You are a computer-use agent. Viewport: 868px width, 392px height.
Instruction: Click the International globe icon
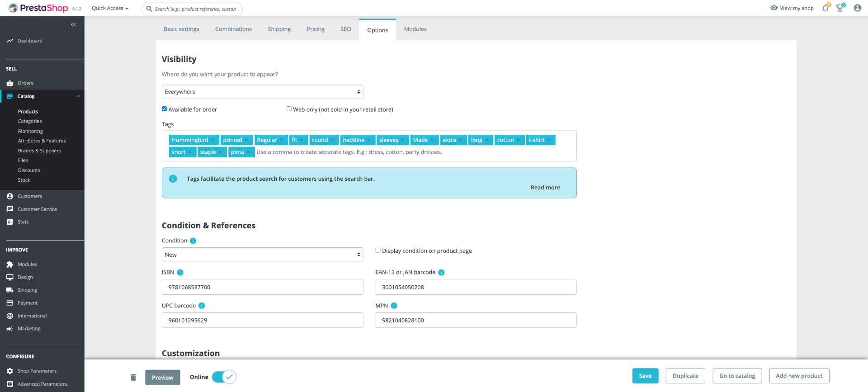pos(10,316)
